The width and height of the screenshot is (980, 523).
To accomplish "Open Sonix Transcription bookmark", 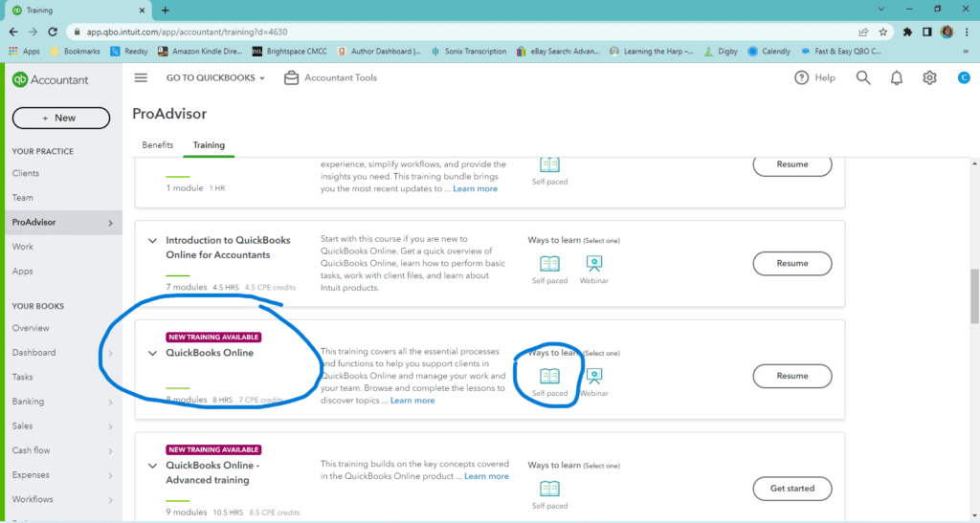I will (469, 52).
